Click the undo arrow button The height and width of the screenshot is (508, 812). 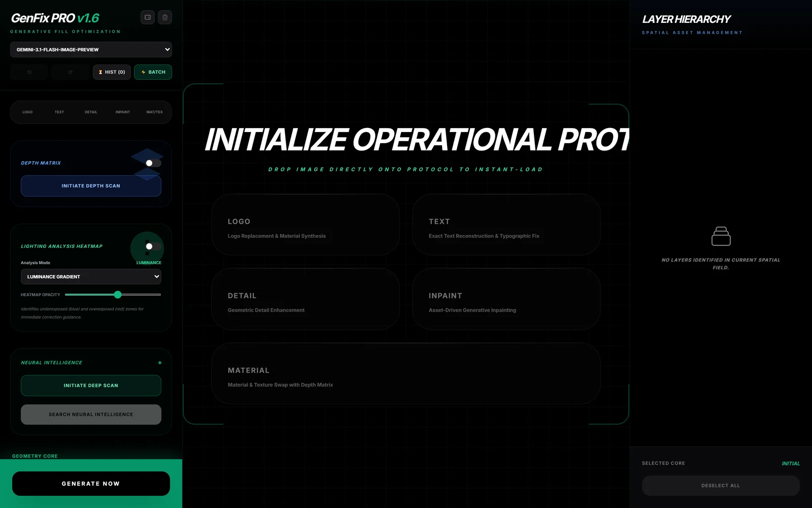pyautogui.click(x=29, y=72)
